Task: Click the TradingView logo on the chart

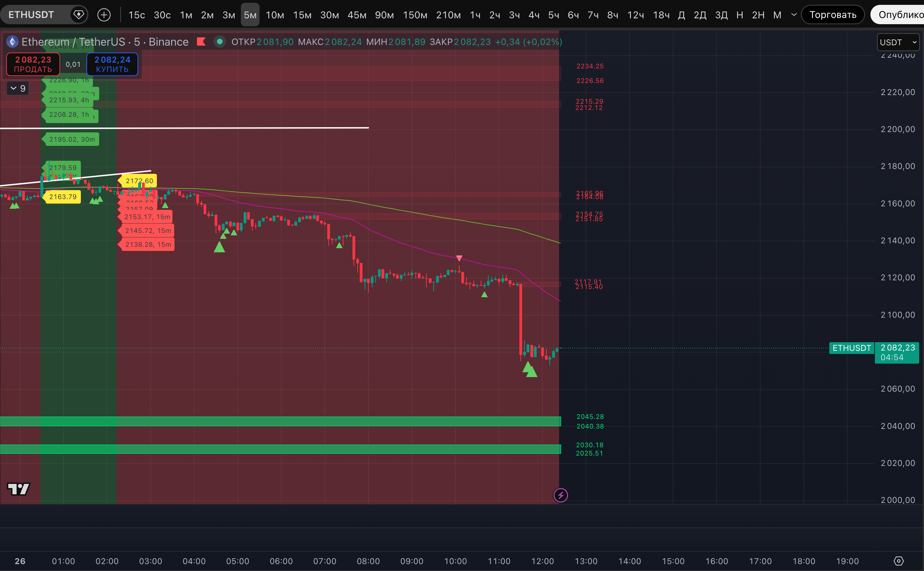Action: point(19,489)
